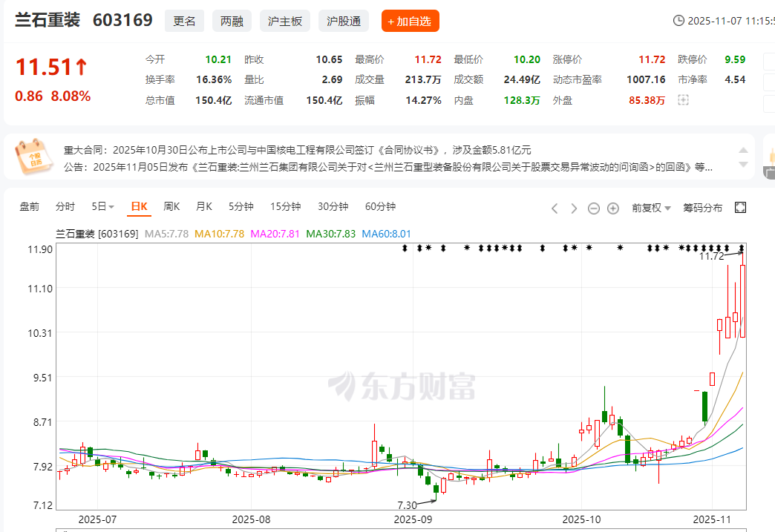
Task: Click the 内盘 value 128.3万
Action: click(x=522, y=100)
